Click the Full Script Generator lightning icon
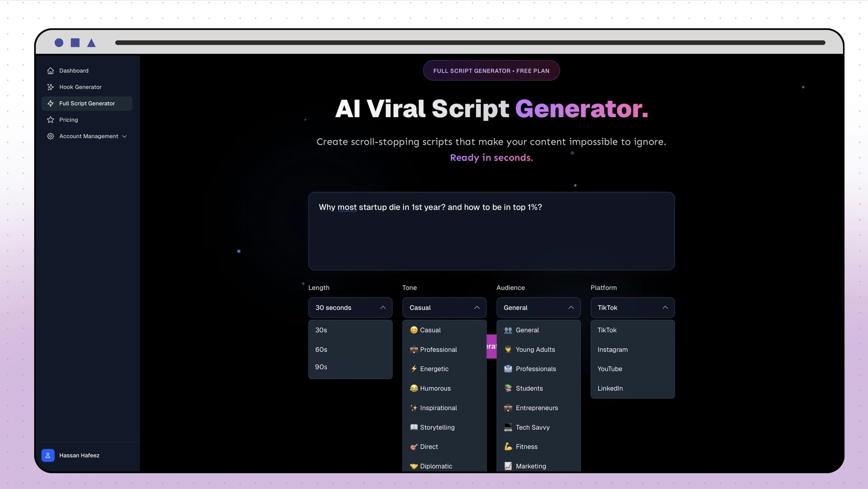868x489 pixels. (x=51, y=104)
